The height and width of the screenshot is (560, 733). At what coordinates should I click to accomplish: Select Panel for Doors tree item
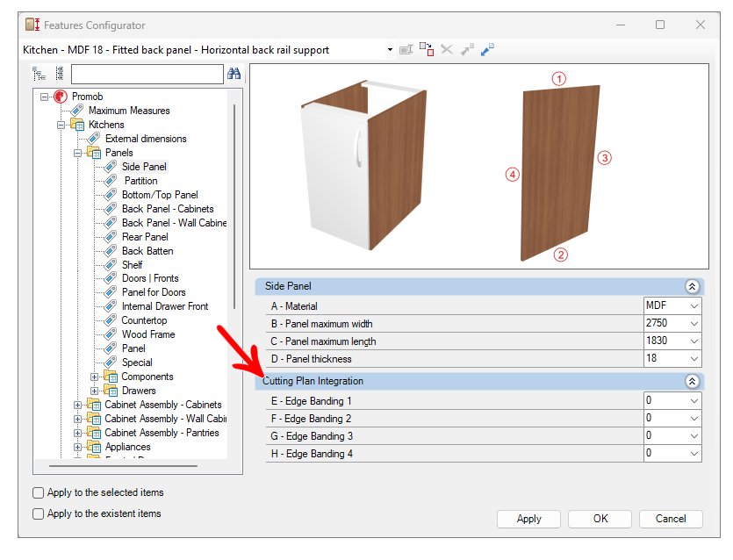click(154, 292)
